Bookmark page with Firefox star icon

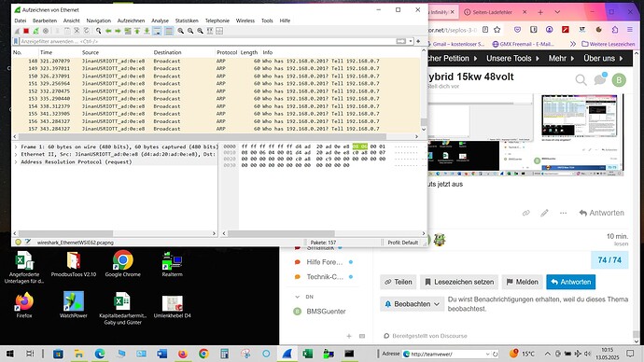point(497,30)
